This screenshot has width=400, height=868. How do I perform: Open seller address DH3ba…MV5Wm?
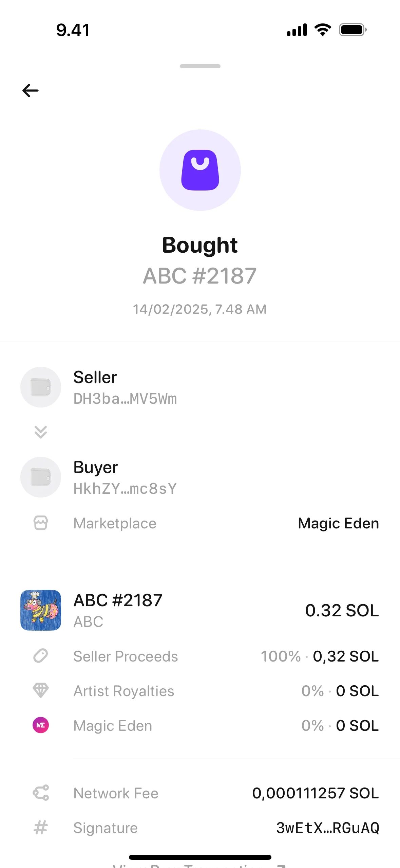125,399
